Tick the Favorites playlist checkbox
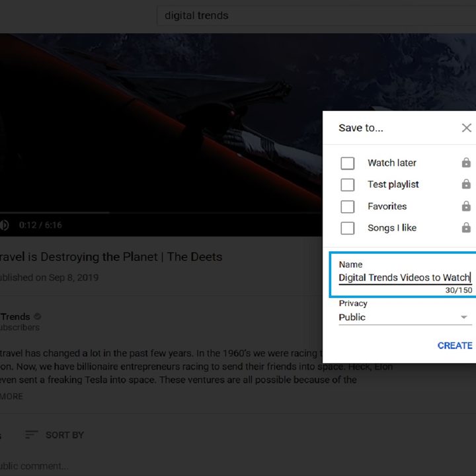476x476 pixels. point(347,206)
